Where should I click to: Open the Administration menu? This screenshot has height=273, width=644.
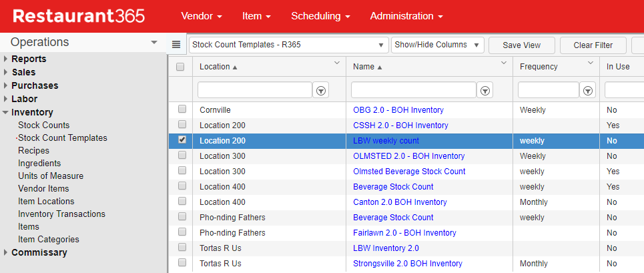tap(406, 16)
